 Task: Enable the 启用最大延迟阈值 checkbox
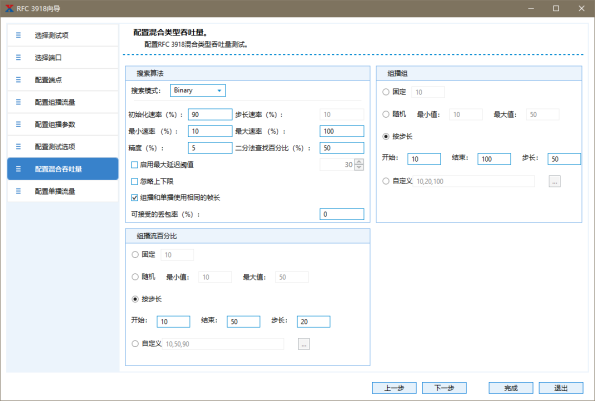(x=134, y=165)
